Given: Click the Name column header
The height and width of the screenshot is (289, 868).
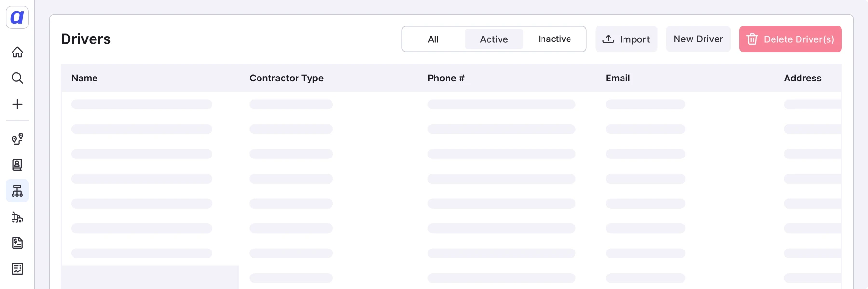Looking at the screenshot, I should (84, 78).
